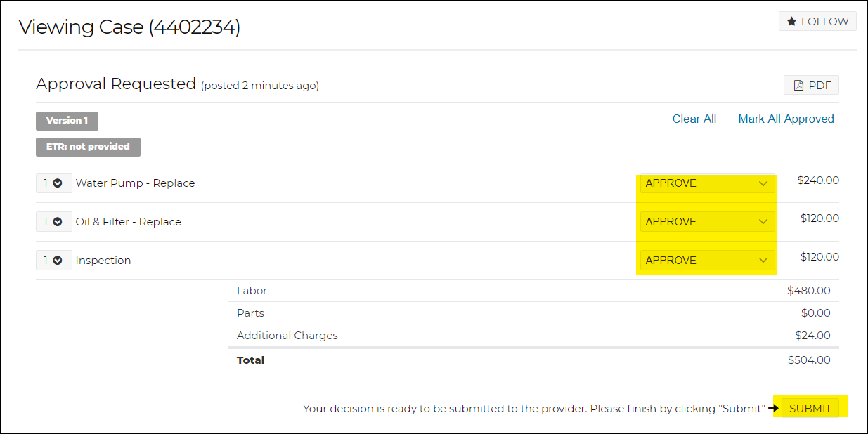The image size is (868, 434).
Task: Click the Version 1 badge
Action: (67, 121)
